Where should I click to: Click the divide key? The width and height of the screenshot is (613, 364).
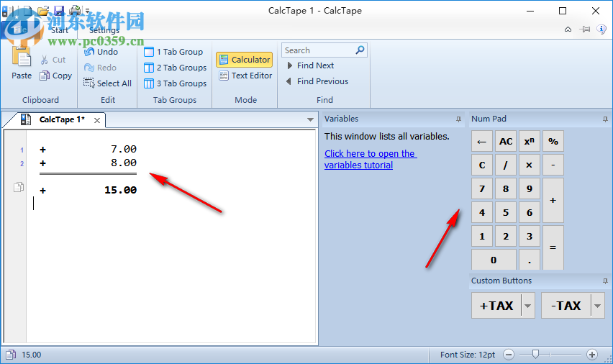click(506, 165)
